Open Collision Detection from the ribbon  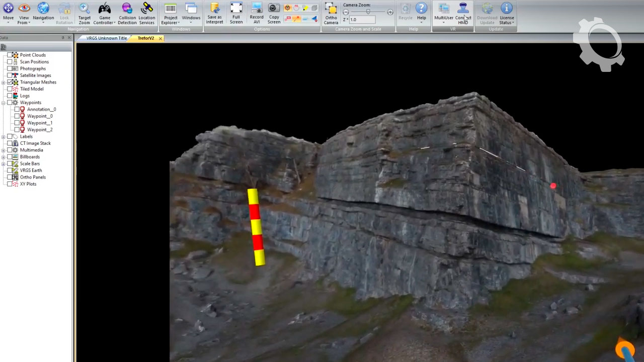point(127,9)
